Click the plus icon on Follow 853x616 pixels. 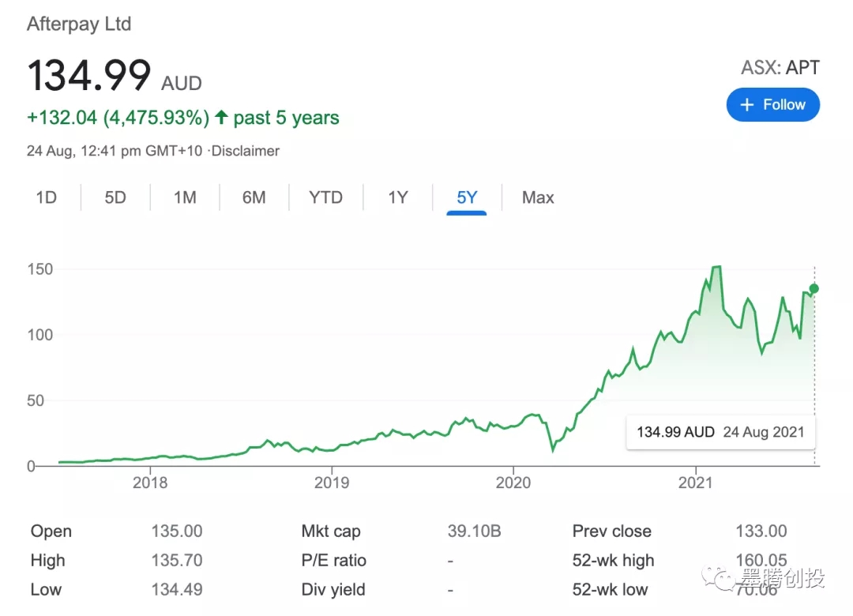click(746, 105)
